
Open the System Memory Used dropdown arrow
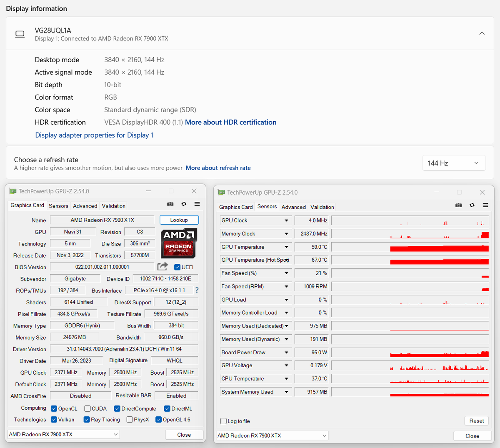tap(287, 392)
